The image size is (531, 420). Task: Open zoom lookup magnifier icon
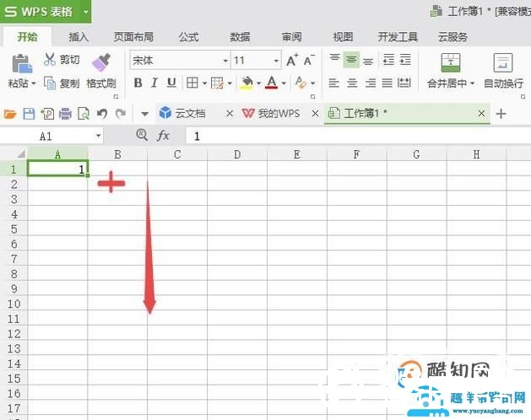pos(142,135)
